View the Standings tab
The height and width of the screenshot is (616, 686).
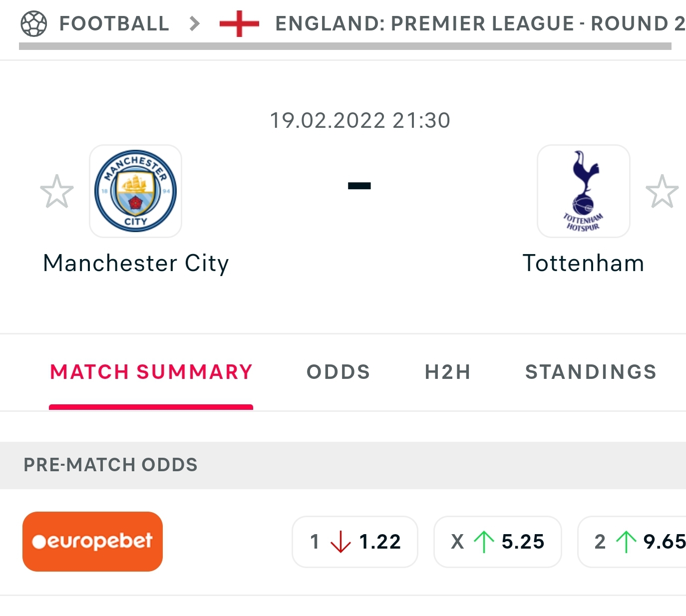pyautogui.click(x=591, y=372)
